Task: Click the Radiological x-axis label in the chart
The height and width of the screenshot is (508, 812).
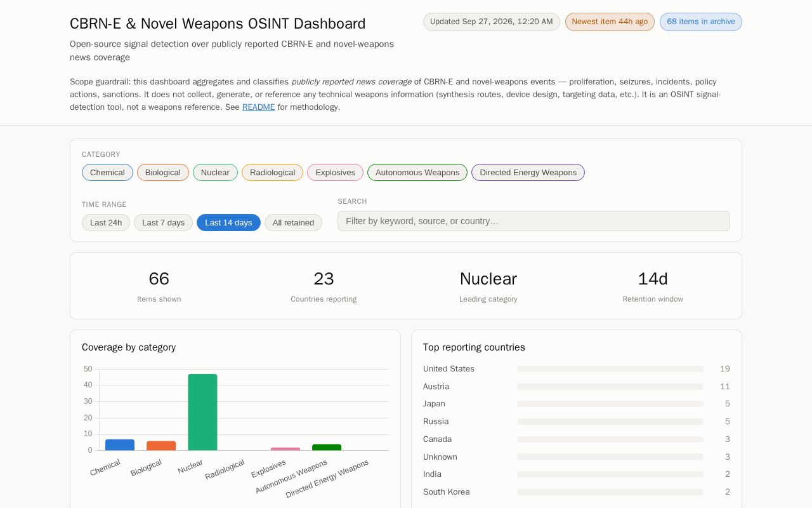Action: [225, 470]
